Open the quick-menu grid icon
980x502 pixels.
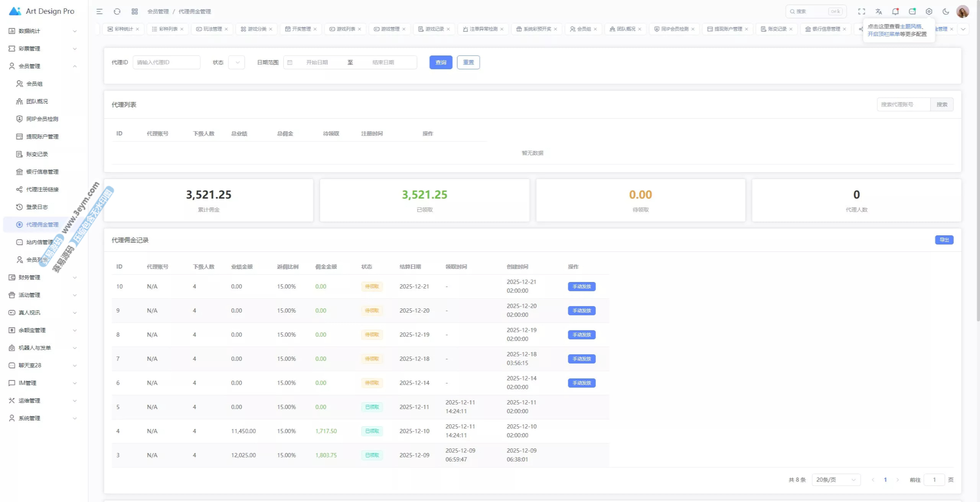coord(134,11)
